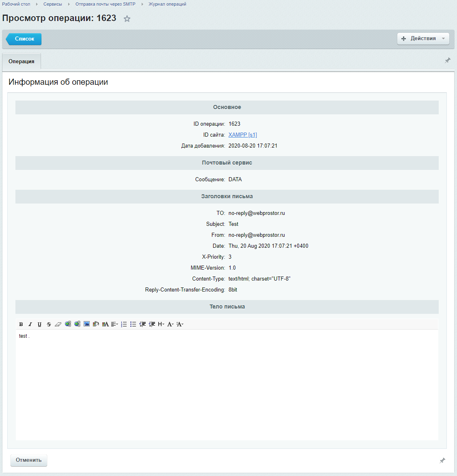This screenshot has width=457, height=476.
Task: Switch to the Операция tab
Action: (21, 61)
